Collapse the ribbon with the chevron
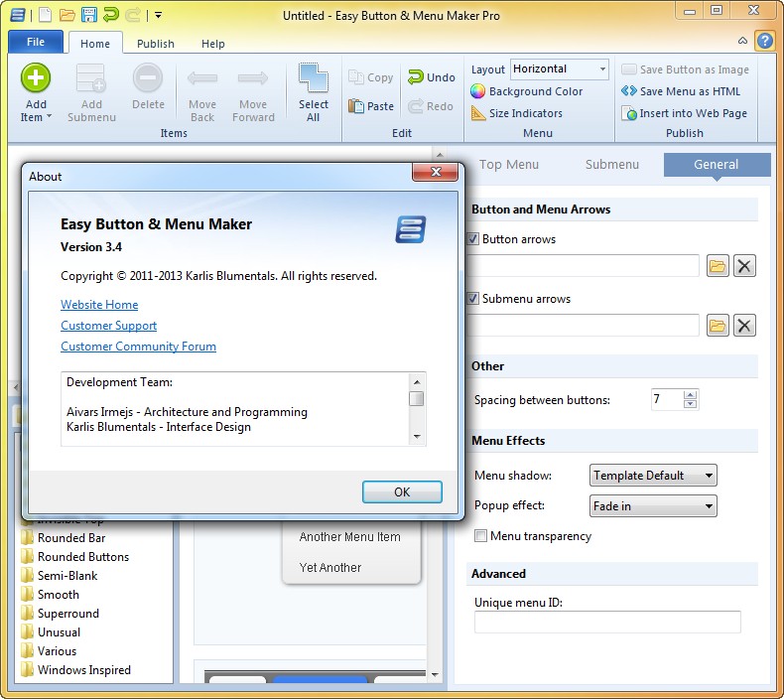This screenshot has width=784, height=699. coord(743,41)
